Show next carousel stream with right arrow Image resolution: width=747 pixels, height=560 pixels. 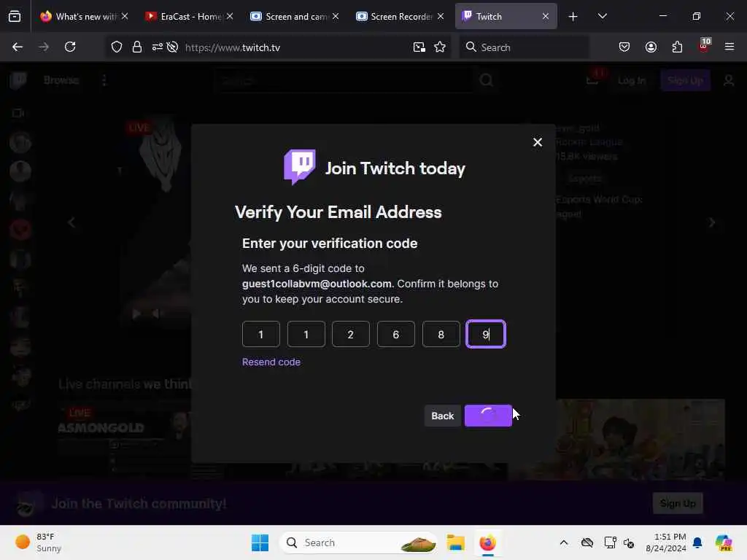tap(712, 222)
